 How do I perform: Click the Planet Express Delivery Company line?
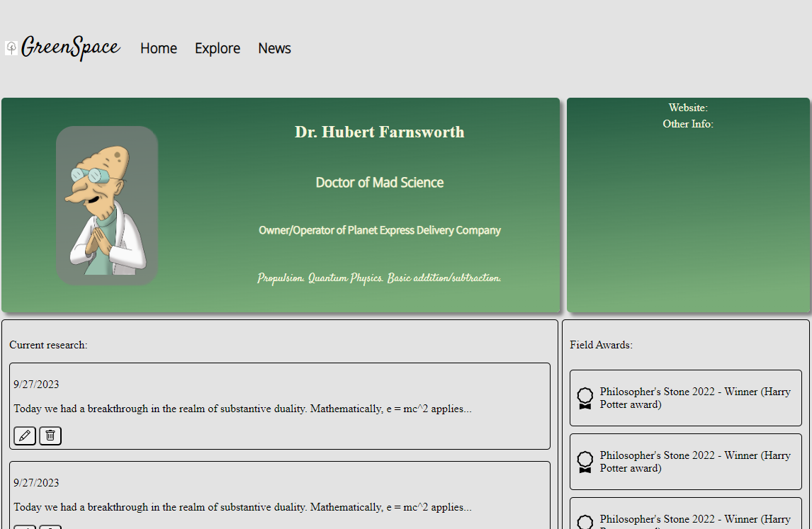(x=380, y=230)
